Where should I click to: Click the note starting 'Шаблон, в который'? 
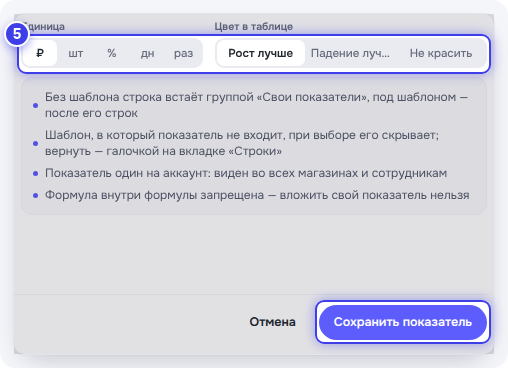242,143
